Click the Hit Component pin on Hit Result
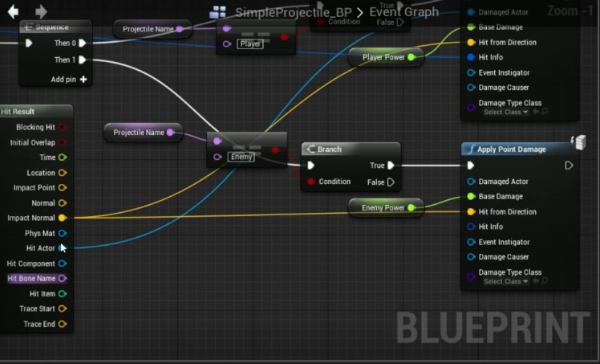This screenshot has height=364, width=600. 62,263
